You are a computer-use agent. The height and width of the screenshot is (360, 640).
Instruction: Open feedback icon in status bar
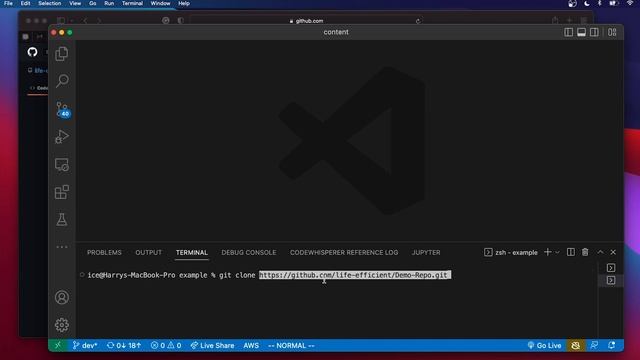pos(594,345)
